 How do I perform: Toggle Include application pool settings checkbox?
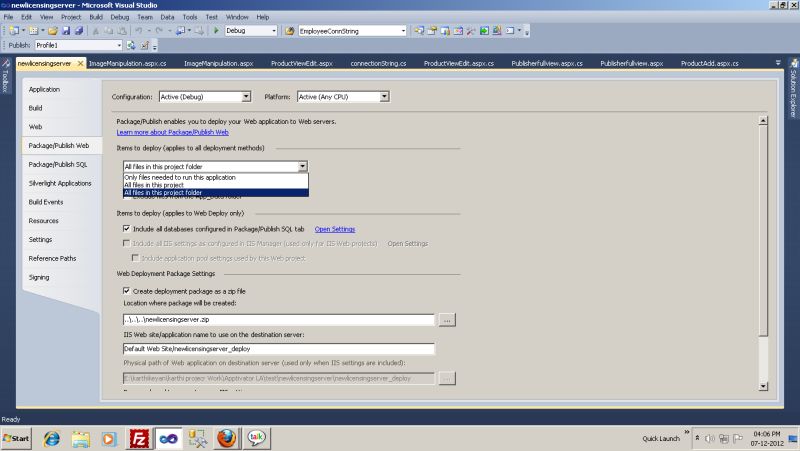tap(135, 258)
